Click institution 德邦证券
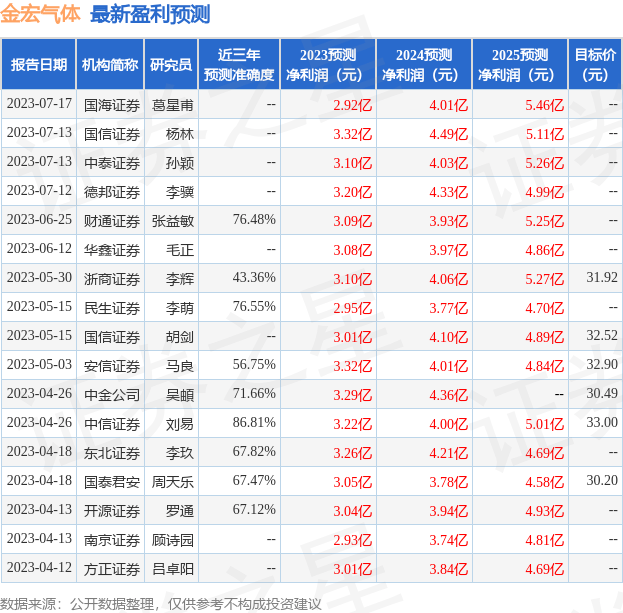The width and height of the screenshot is (623, 613). (x=112, y=192)
